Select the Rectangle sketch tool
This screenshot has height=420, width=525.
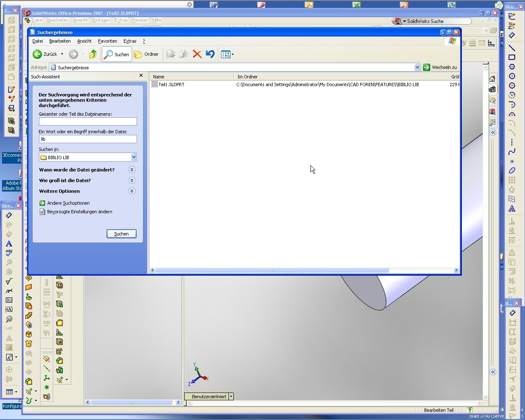(x=512, y=57)
